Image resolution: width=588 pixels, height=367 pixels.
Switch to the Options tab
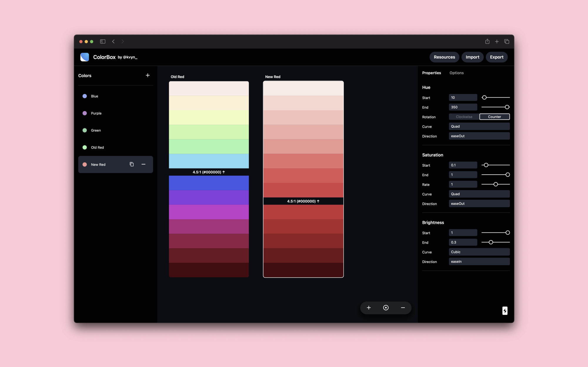[x=456, y=73]
